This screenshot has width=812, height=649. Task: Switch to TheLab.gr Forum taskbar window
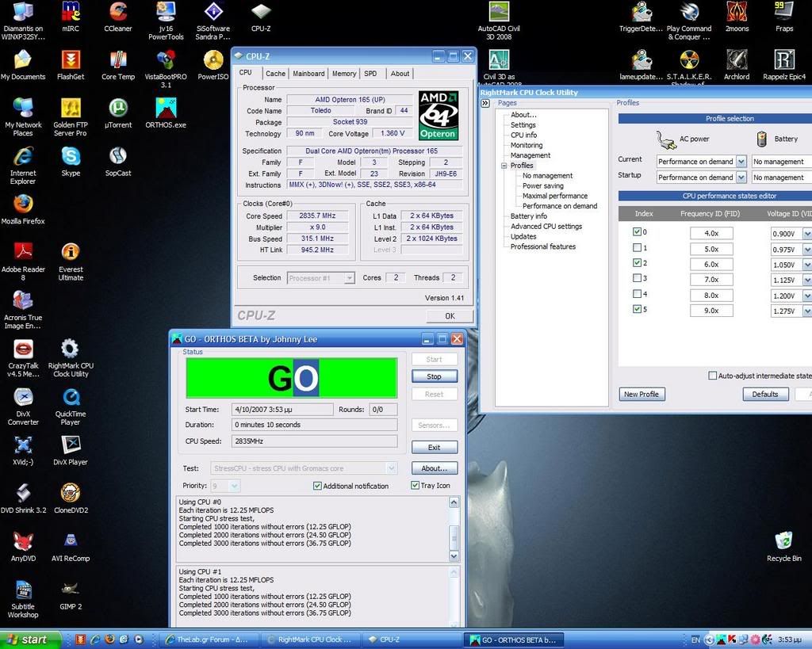[209, 639]
